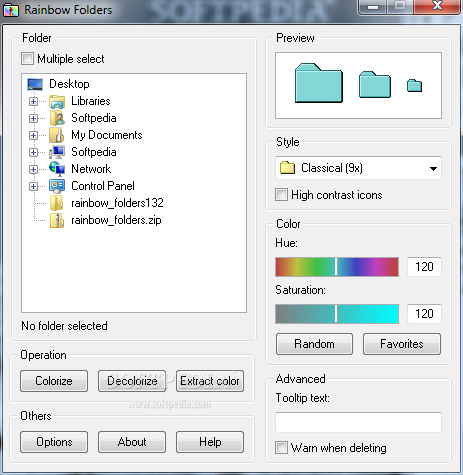Click the Softpedia computer icon
This screenshot has width=463, height=475.
57,152
